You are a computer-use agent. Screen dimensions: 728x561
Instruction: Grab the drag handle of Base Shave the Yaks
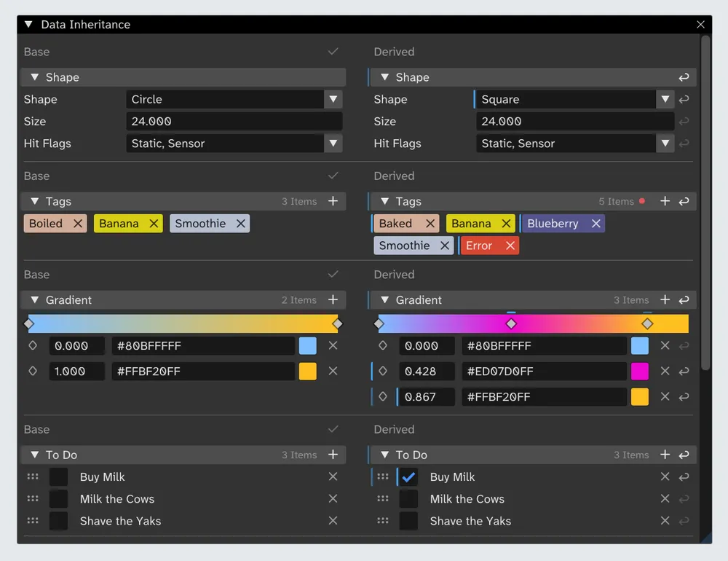click(33, 521)
